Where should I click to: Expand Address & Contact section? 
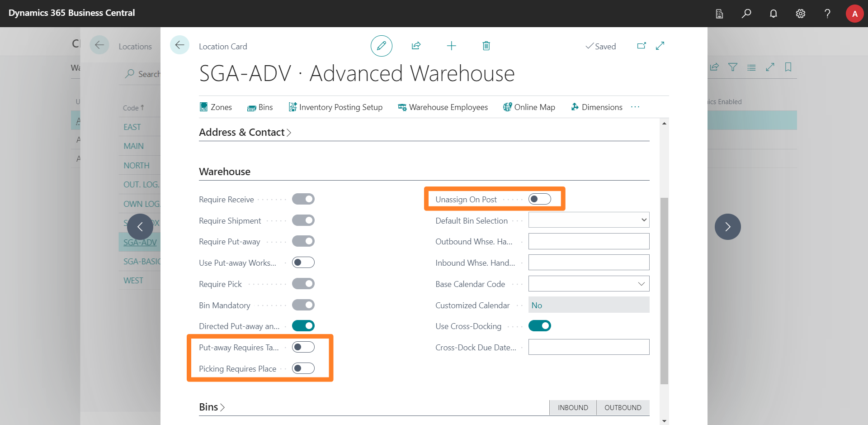(245, 132)
